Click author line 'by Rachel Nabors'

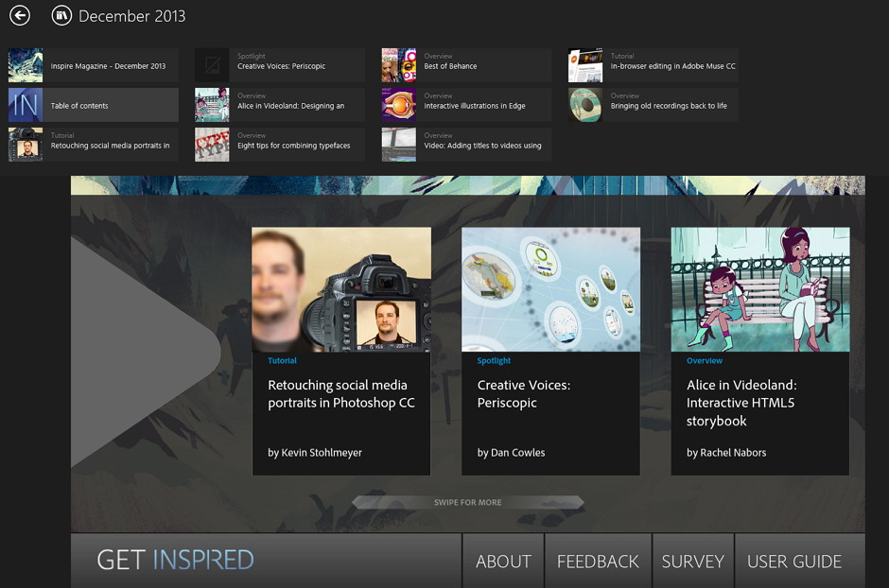(x=726, y=453)
